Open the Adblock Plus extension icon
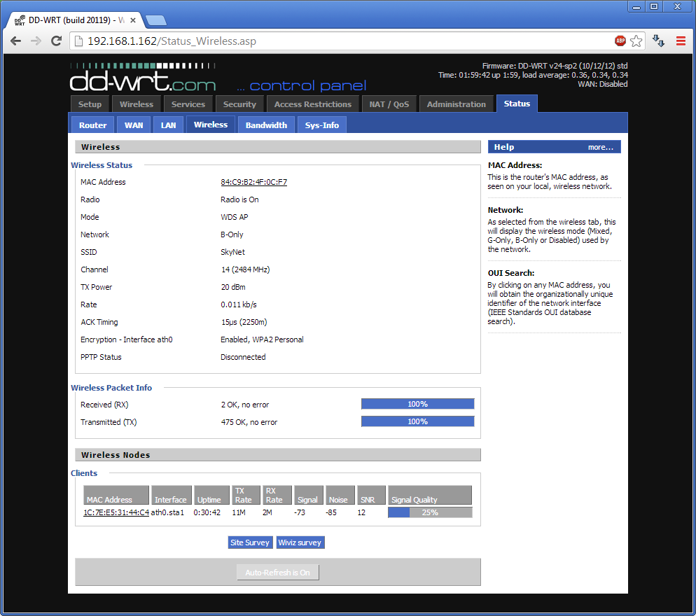Screen dimensions: 696x616 coord(620,41)
